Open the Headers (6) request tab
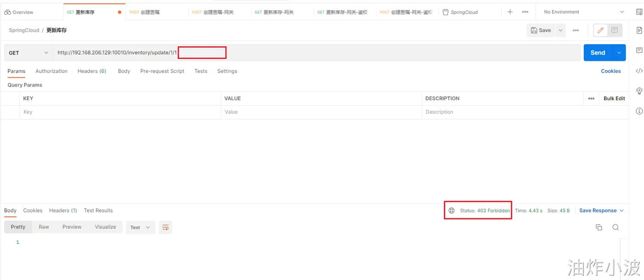The image size is (644, 280). pyautogui.click(x=92, y=71)
